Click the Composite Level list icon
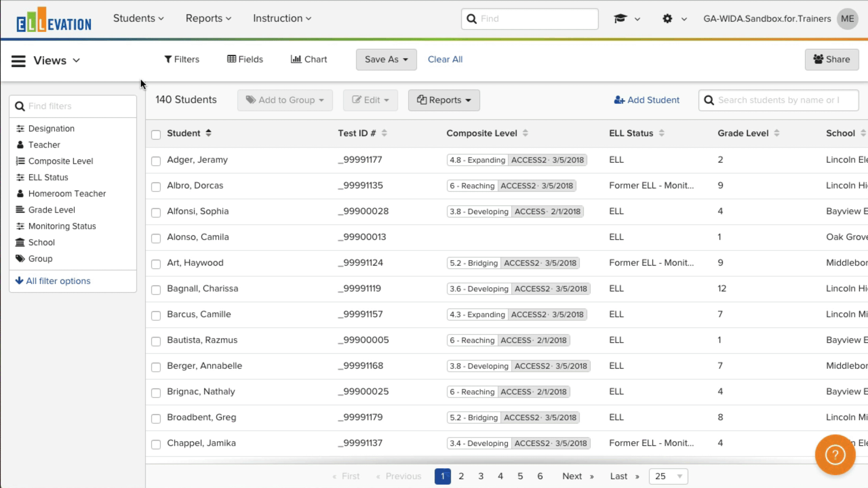 click(x=20, y=161)
